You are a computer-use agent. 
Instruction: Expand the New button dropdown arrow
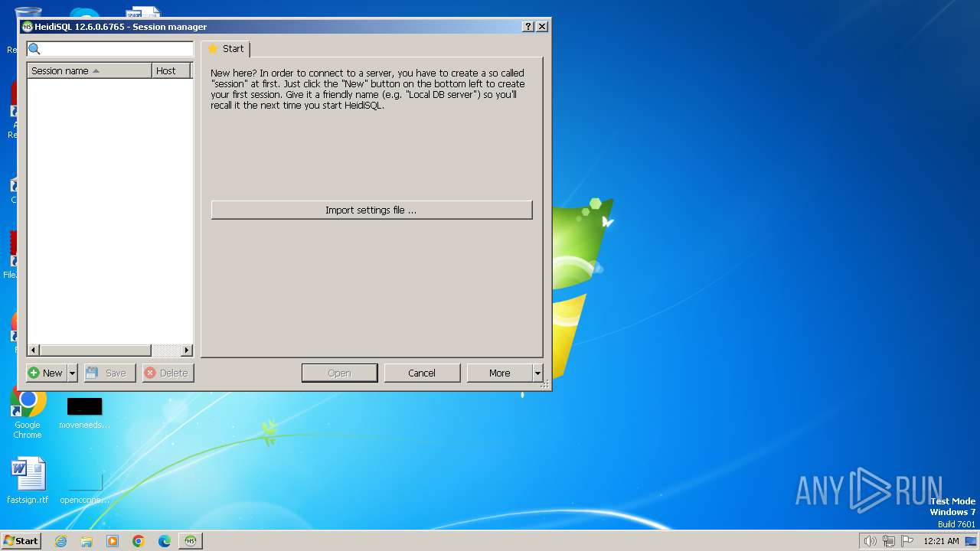[73, 373]
